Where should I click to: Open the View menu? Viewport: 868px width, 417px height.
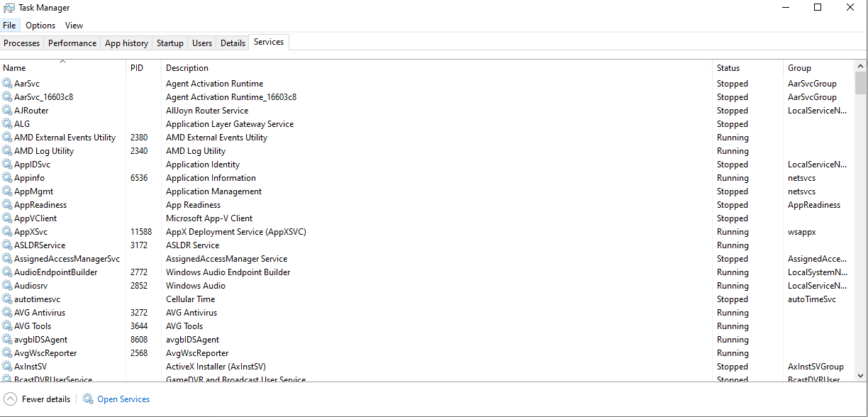[74, 26]
